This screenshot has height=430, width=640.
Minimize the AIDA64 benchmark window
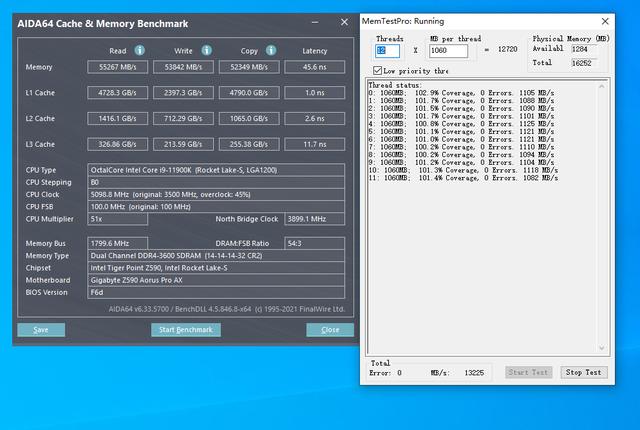click(x=315, y=22)
